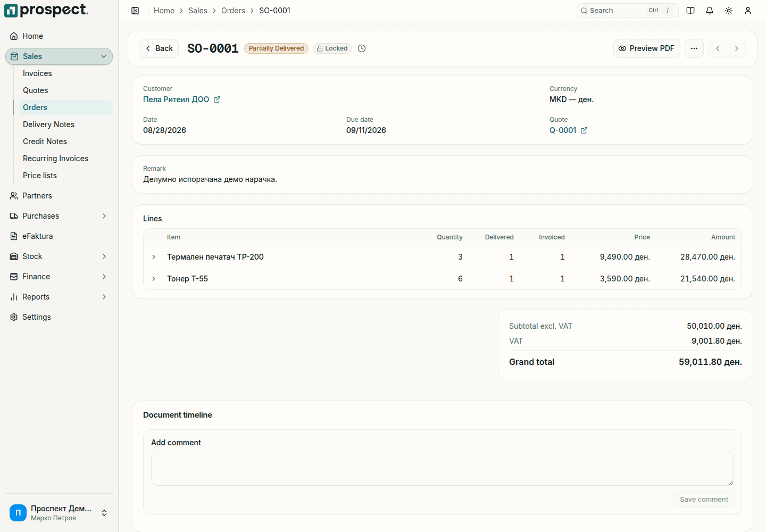This screenshot has height=532, width=766.
Task: Click the Back button
Action: pos(159,48)
